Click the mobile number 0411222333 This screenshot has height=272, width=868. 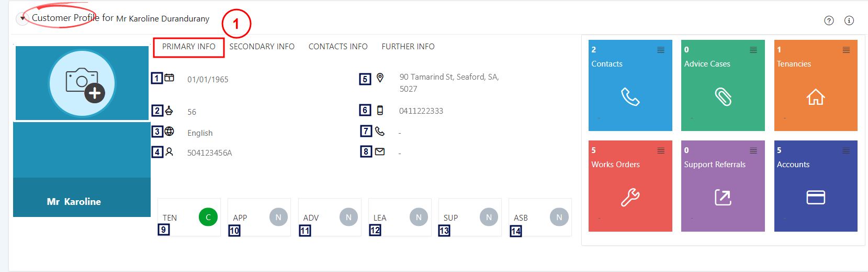[421, 111]
